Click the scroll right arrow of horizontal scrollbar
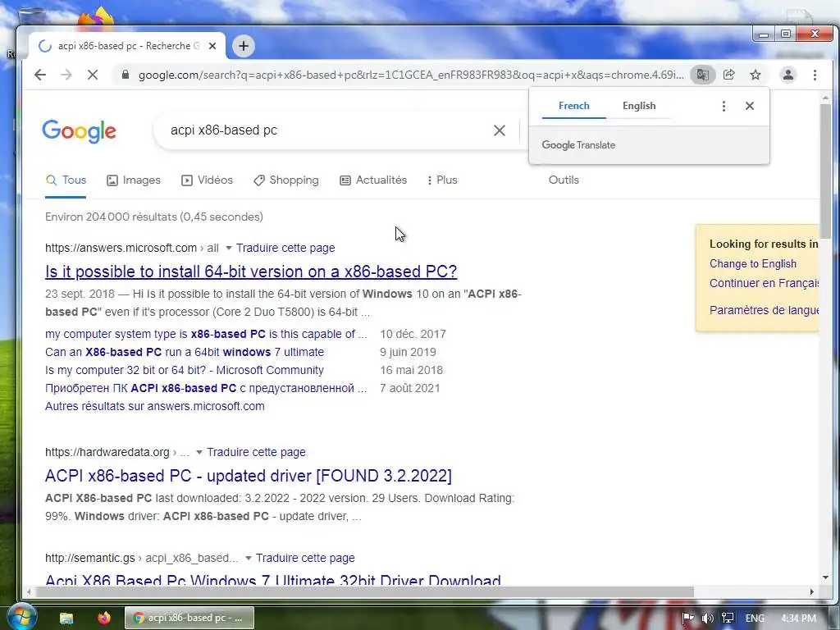 tap(811, 592)
